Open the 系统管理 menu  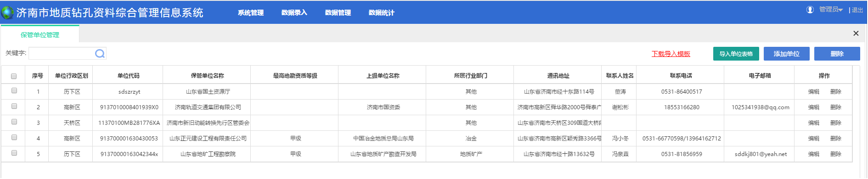pyautogui.click(x=251, y=13)
